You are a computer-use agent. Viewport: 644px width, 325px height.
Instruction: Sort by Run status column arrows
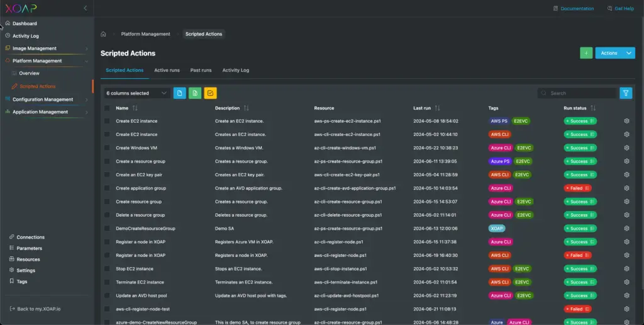pos(592,108)
